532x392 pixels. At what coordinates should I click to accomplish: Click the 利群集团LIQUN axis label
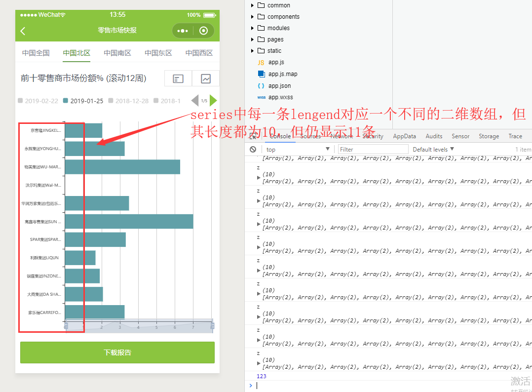tap(44, 258)
